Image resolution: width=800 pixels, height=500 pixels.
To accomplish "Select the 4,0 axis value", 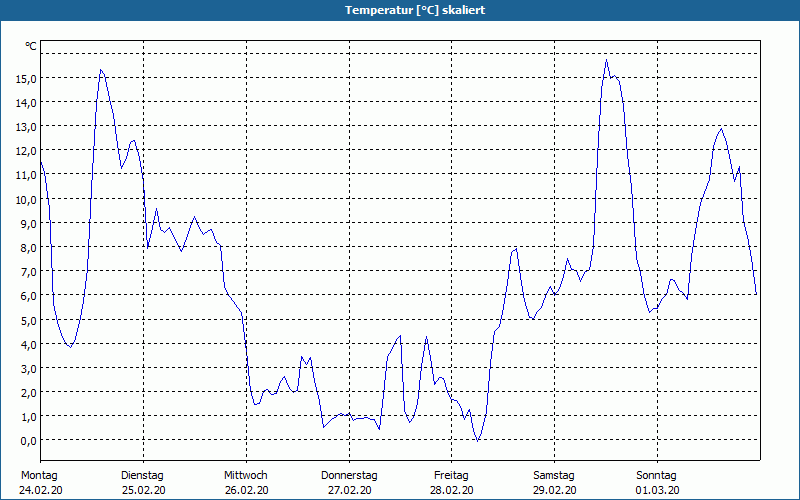I will [x=28, y=344].
